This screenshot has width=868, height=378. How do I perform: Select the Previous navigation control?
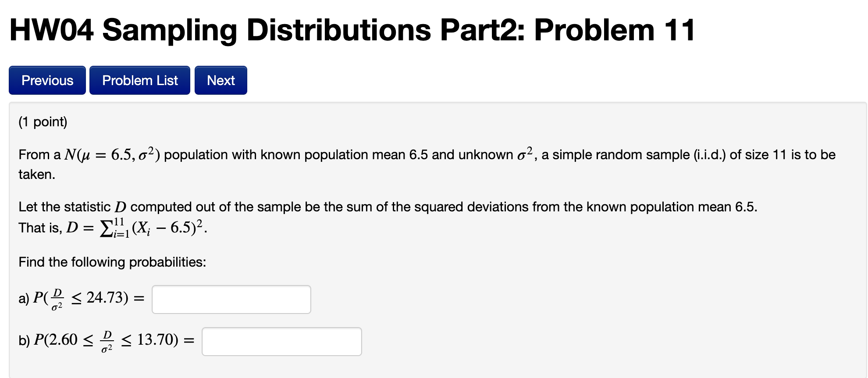tap(47, 80)
